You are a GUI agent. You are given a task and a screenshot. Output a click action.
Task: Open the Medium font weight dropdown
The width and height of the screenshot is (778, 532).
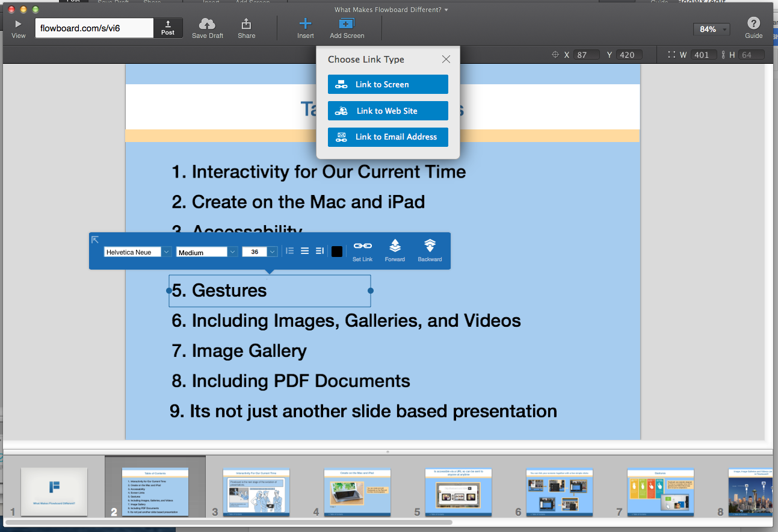[x=208, y=252]
